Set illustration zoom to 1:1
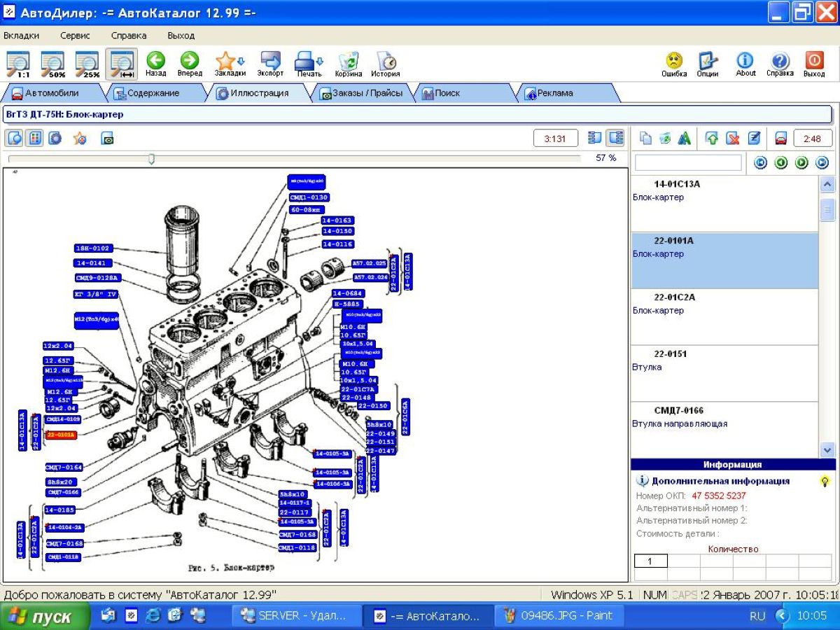This screenshot has height=630, width=840. click(18, 64)
